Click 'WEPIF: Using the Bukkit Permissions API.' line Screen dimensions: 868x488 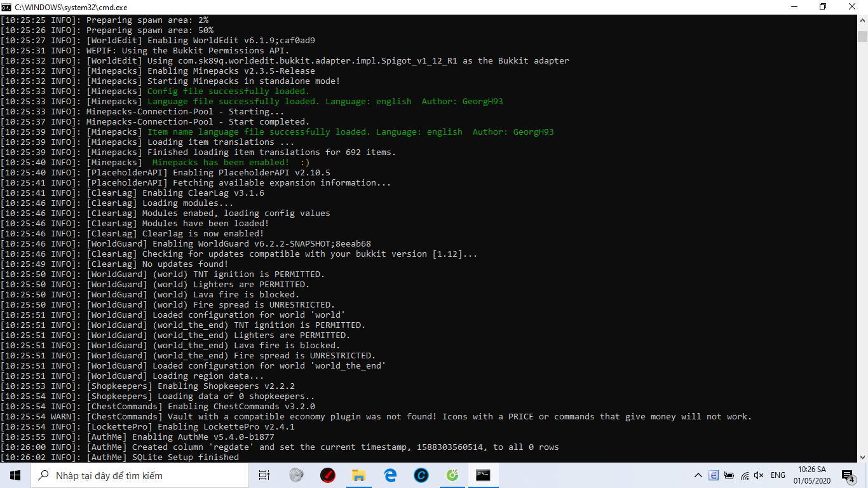click(145, 51)
